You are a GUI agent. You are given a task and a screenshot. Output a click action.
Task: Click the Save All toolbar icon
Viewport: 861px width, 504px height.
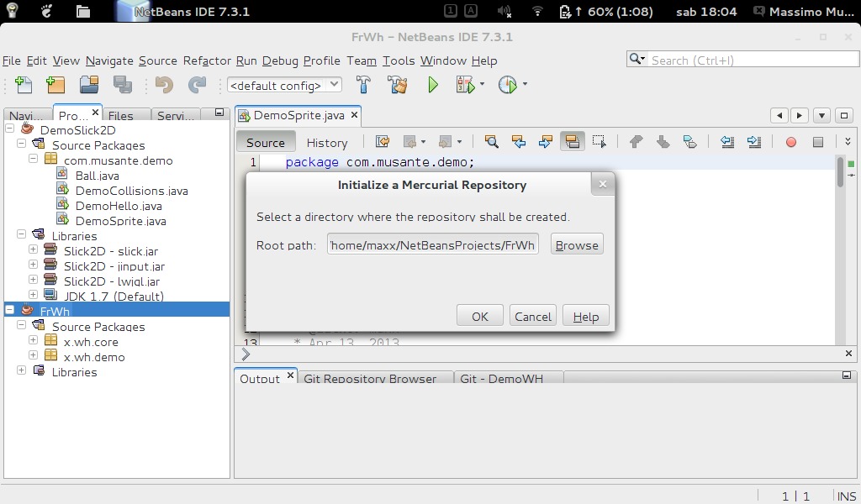coord(123,85)
